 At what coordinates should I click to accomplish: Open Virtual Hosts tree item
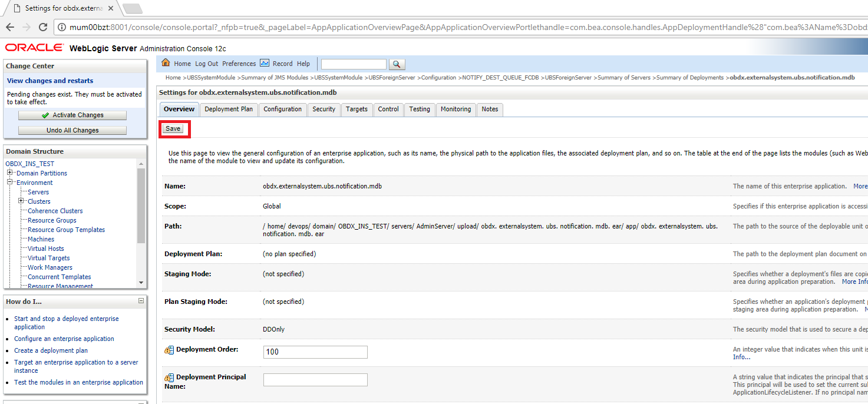pos(46,249)
